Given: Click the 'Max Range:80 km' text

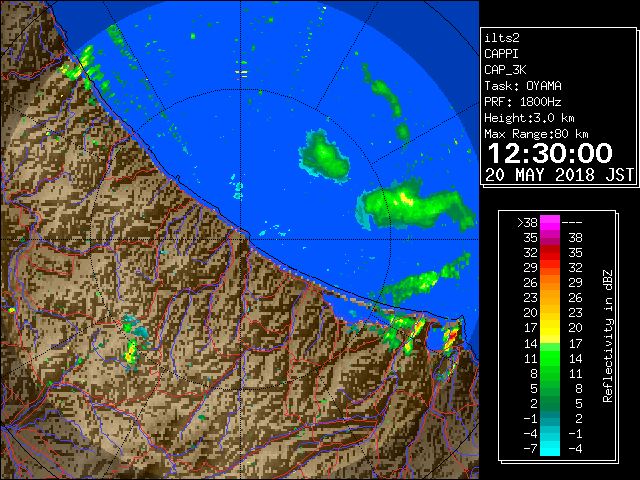Looking at the screenshot, I should click(x=536, y=134).
